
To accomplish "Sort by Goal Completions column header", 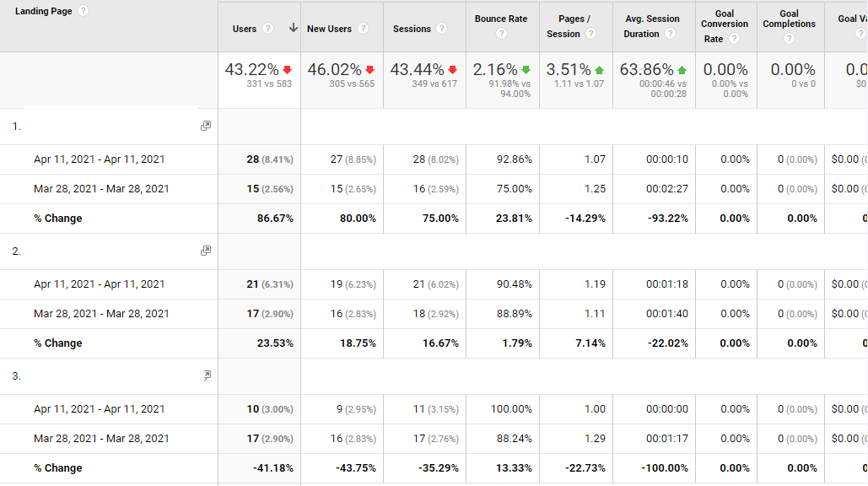I will [789, 19].
